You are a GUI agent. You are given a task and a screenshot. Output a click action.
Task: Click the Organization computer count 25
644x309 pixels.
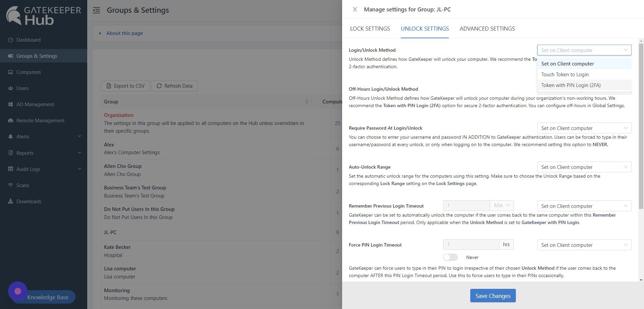337,123
